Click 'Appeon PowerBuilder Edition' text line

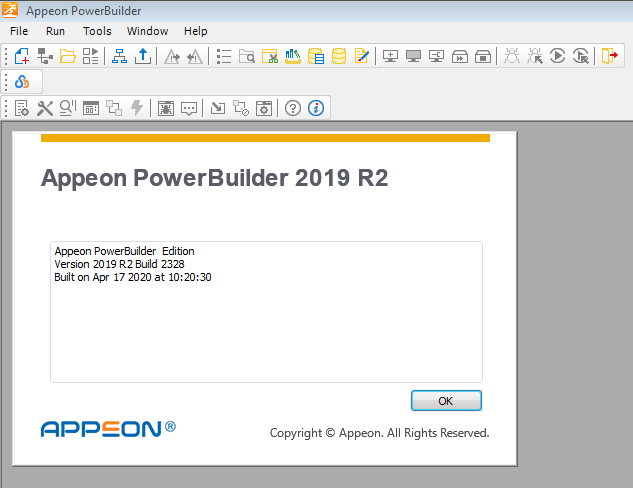pyautogui.click(x=124, y=251)
